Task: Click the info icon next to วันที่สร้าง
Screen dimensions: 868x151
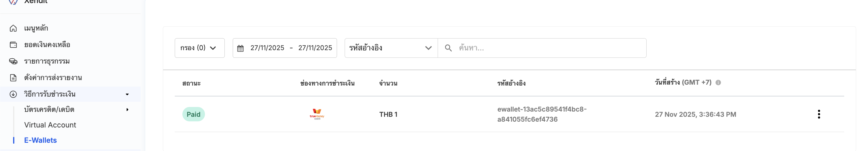Action: point(718,83)
